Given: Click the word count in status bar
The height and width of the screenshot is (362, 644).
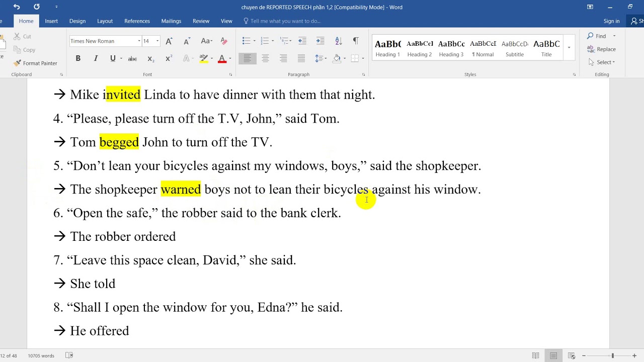Looking at the screenshot, I should 41,355.
